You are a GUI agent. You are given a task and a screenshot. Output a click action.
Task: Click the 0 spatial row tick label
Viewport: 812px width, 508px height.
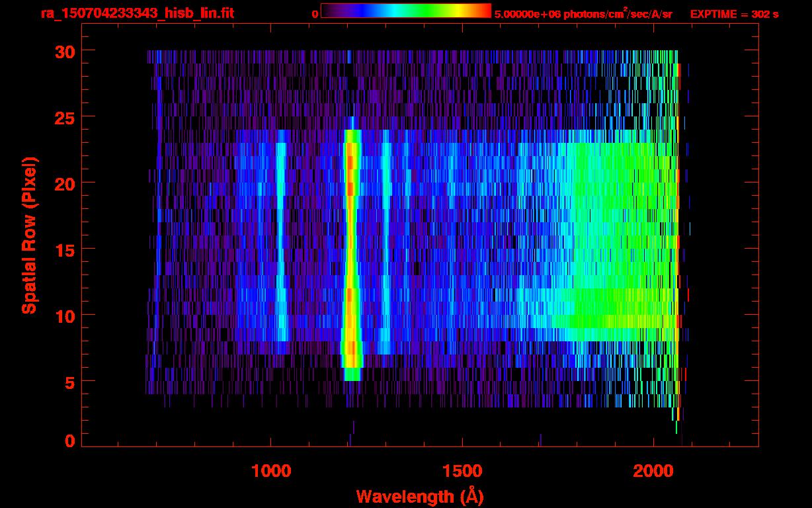click(x=69, y=441)
